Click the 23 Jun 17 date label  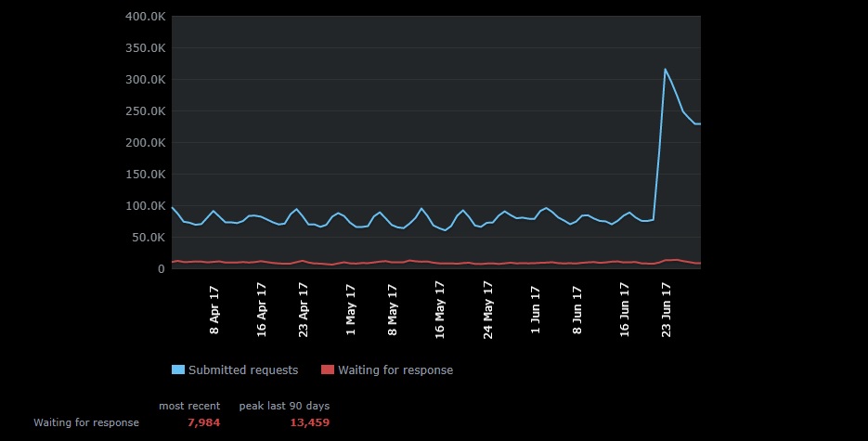tap(666, 310)
